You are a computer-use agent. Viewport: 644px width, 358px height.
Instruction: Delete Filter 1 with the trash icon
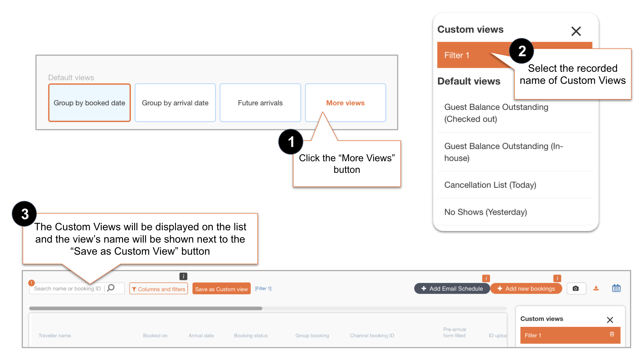[x=612, y=334]
